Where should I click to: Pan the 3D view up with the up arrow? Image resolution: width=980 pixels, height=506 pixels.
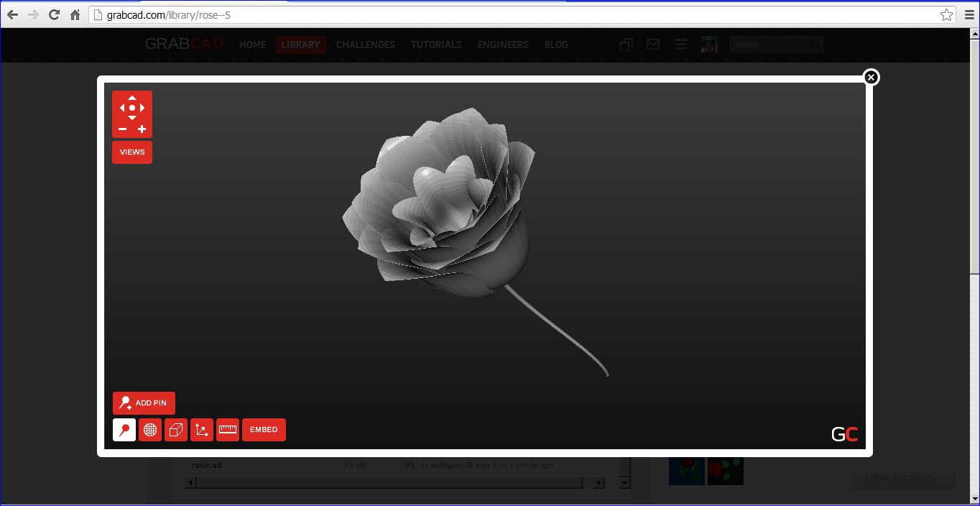[x=132, y=98]
